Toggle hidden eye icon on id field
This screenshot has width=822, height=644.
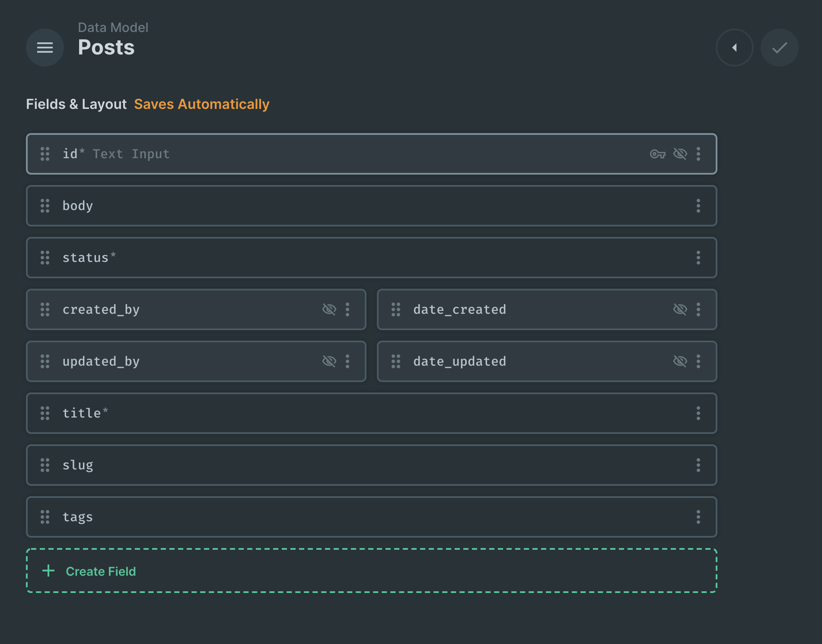680,154
